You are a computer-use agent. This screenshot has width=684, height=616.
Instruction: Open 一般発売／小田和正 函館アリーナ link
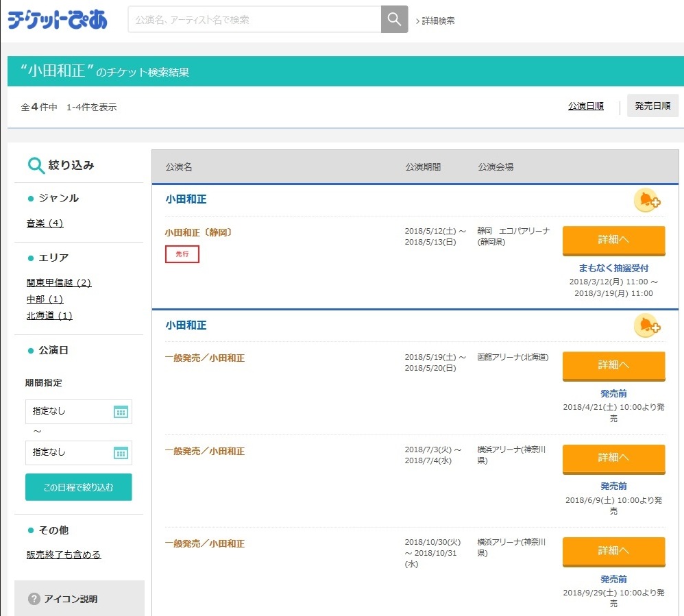click(205, 358)
